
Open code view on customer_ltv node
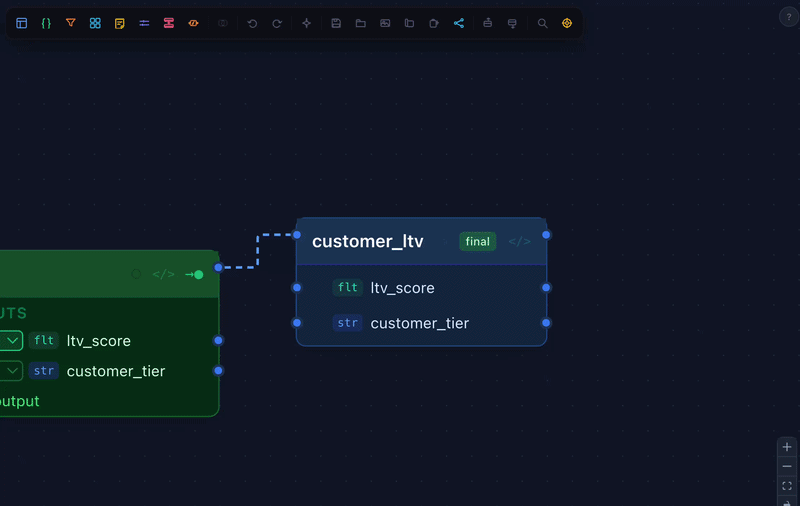pyautogui.click(x=519, y=241)
